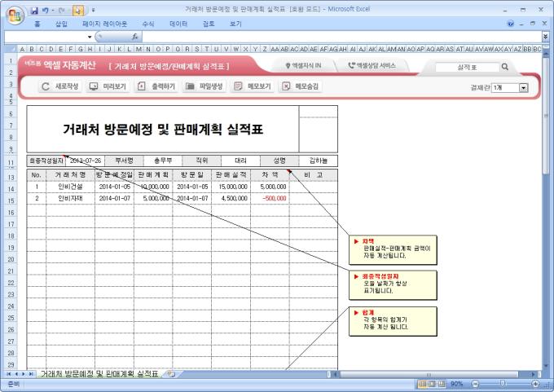The height and width of the screenshot is (392, 554).
Task: Click the 메모보기 button
Action: tap(253, 86)
